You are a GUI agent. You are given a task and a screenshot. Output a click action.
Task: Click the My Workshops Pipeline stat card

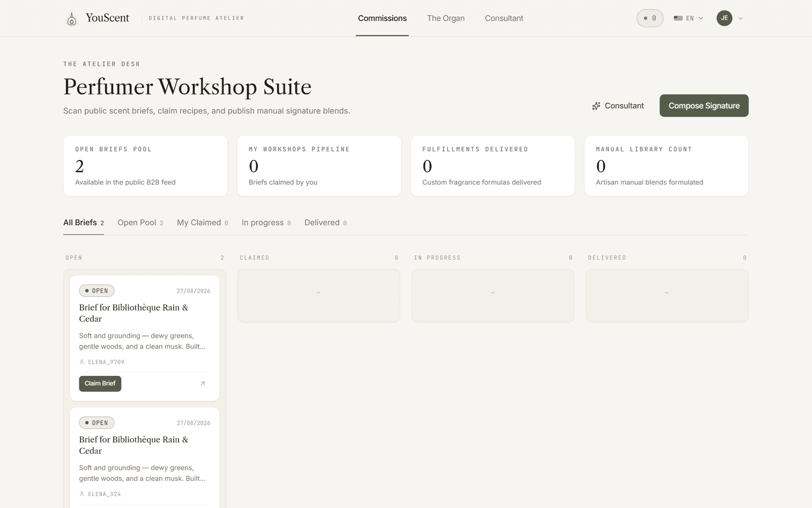[319, 166]
